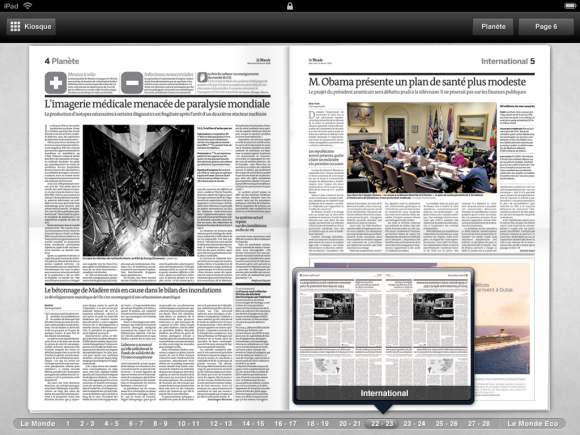
Task: Jump to pages 10 - 11
Action: click(188, 424)
